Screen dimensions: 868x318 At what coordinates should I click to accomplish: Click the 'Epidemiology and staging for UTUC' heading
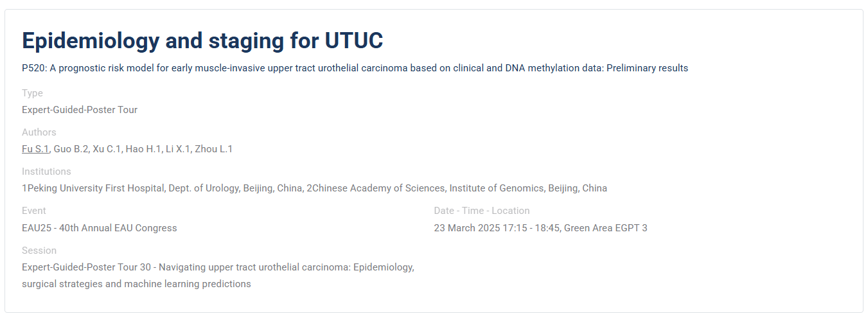click(x=202, y=40)
